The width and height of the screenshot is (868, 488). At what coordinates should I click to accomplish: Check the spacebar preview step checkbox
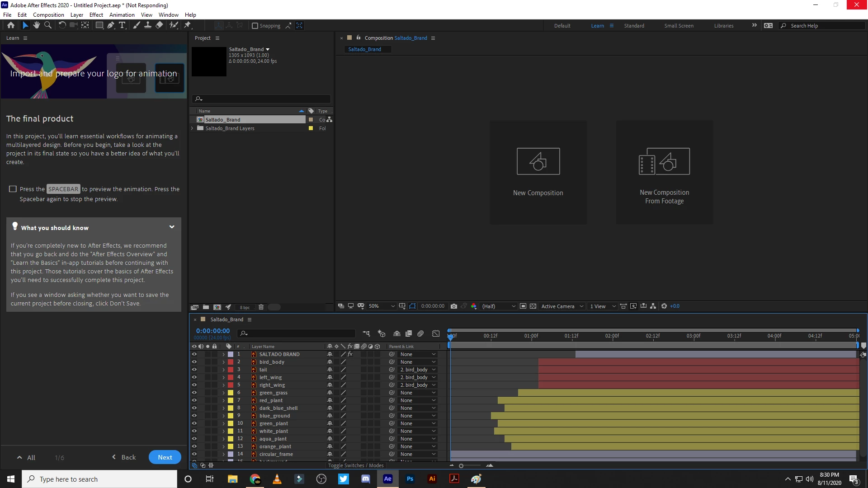pyautogui.click(x=13, y=189)
